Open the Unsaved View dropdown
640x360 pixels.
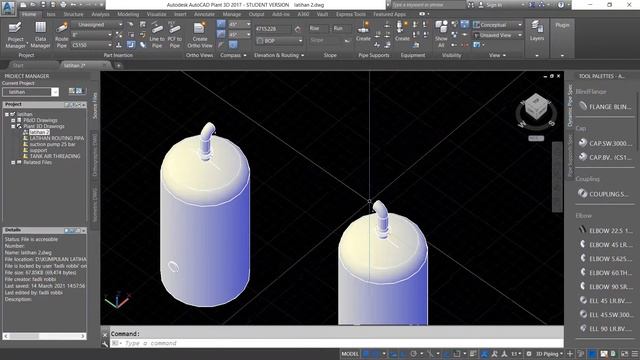(498, 35)
